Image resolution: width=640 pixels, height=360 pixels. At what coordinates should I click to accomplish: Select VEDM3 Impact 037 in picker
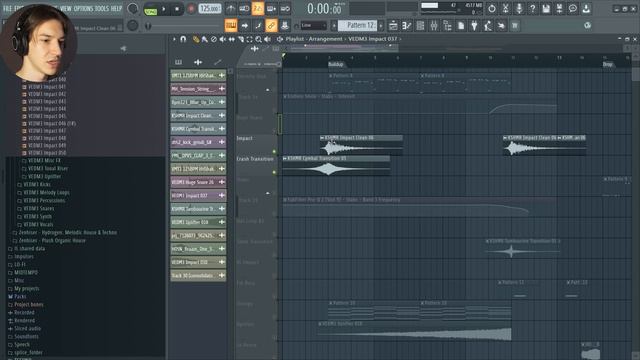(x=198, y=196)
